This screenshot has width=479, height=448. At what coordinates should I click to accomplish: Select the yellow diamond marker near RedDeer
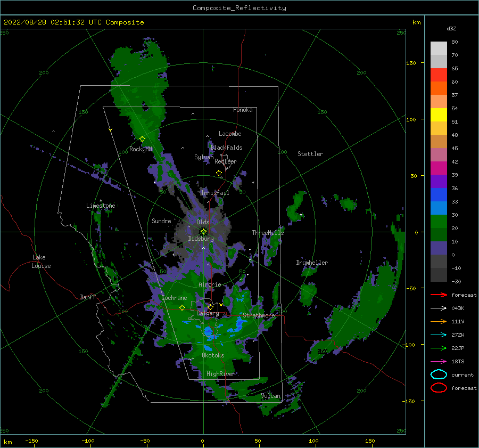click(x=219, y=173)
